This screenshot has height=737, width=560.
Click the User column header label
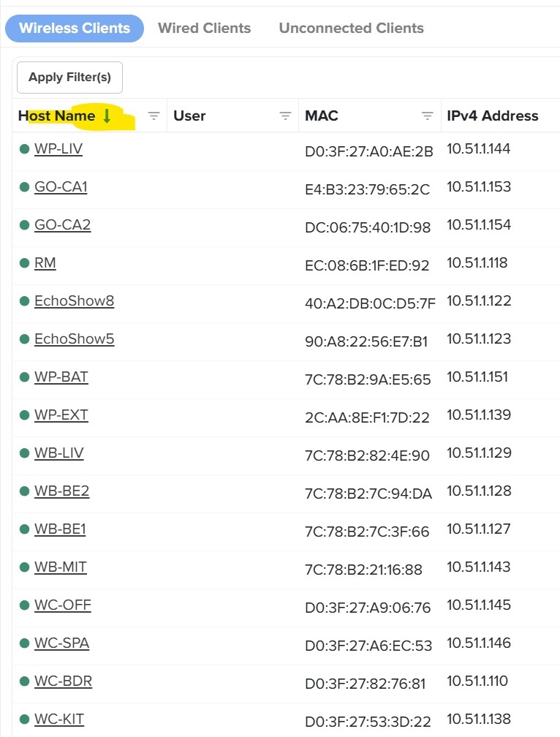coord(189,116)
